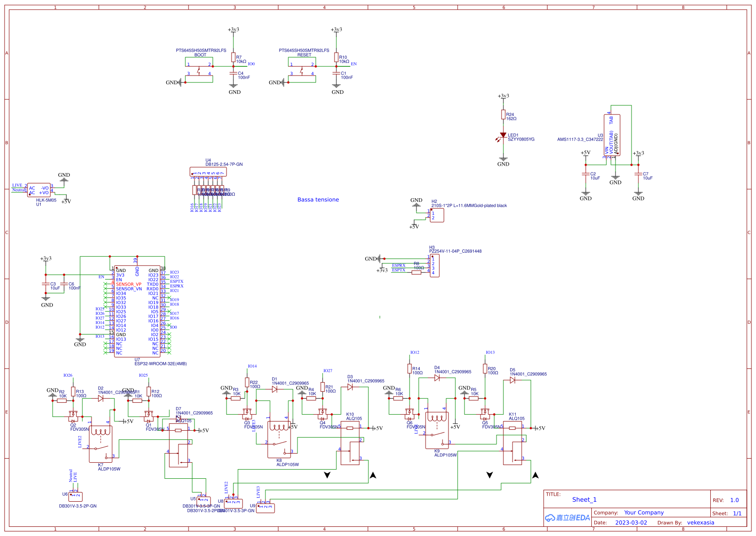Click the K9 ALDP105W relay symbol

click(437, 430)
